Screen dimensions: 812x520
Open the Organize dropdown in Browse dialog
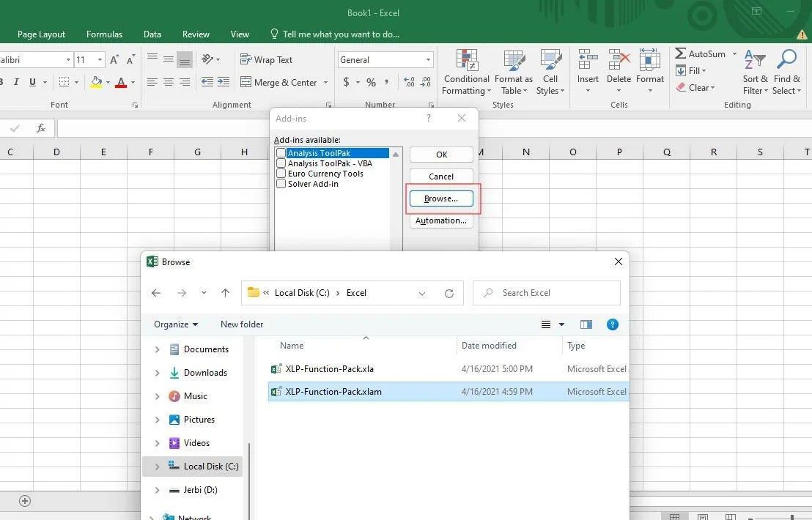coord(176,324)
